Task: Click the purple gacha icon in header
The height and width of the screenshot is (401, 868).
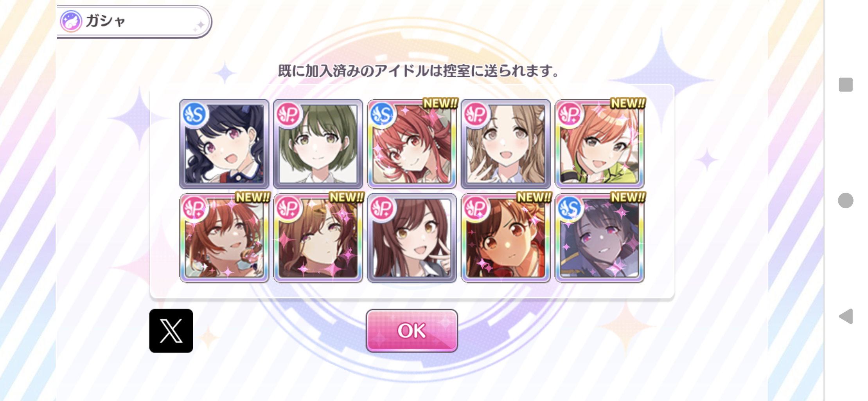Action: pos(71,21)
